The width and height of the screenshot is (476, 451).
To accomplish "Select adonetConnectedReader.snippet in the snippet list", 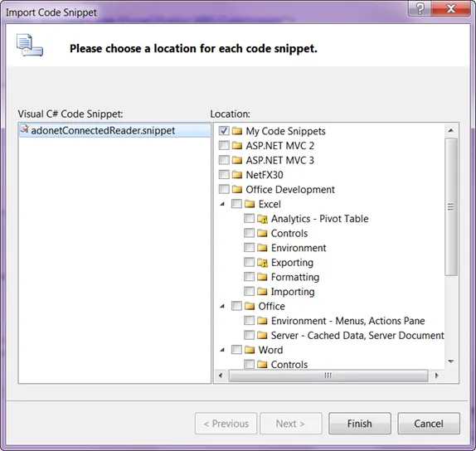I will point(114,130).
